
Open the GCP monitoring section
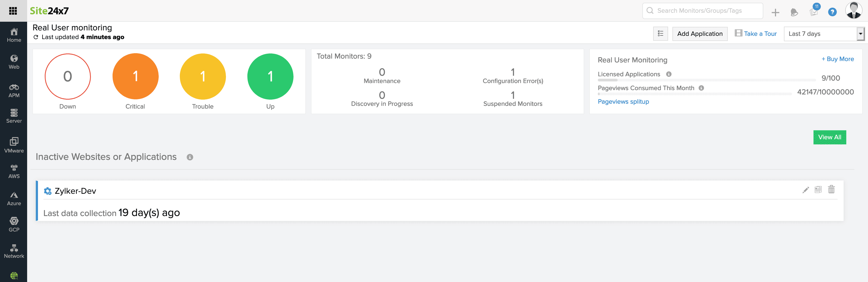click(x=14, y=223)
